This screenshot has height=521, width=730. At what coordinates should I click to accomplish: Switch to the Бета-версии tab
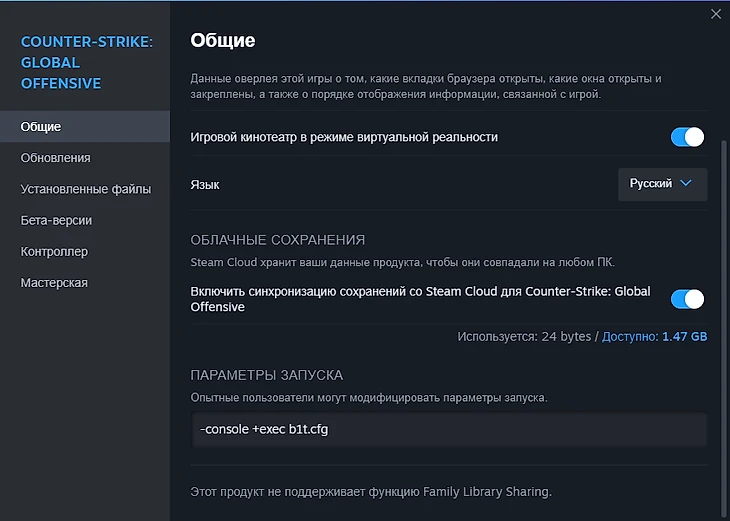56,220
